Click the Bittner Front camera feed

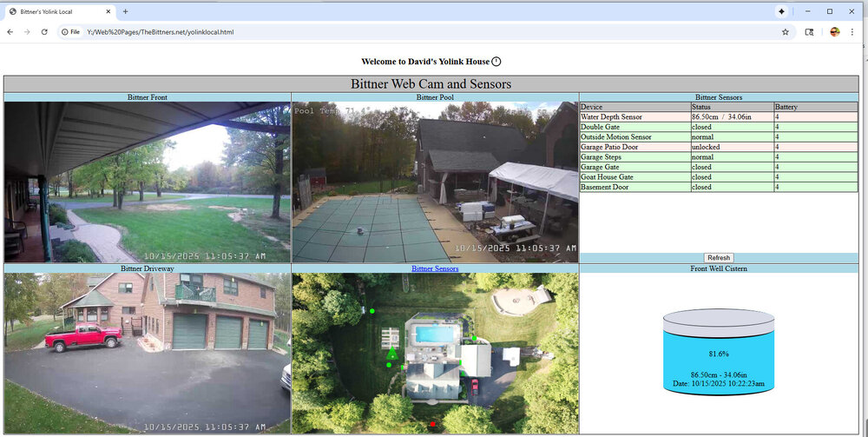[148, 182]
